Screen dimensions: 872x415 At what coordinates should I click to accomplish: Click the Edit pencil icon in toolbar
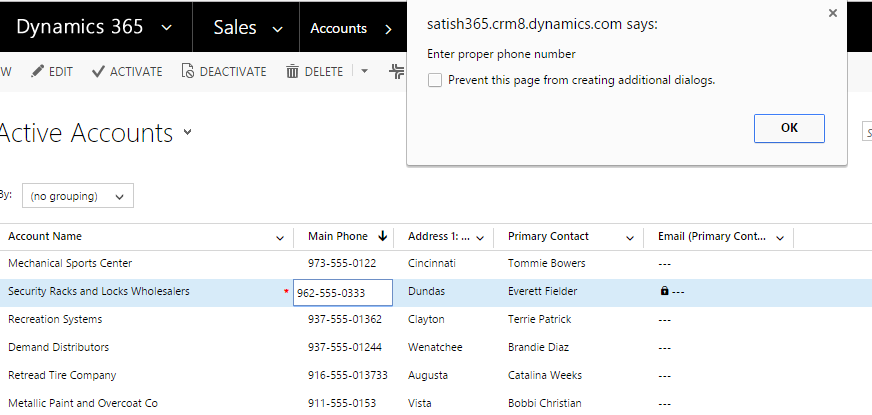click(x=38, y=72)
